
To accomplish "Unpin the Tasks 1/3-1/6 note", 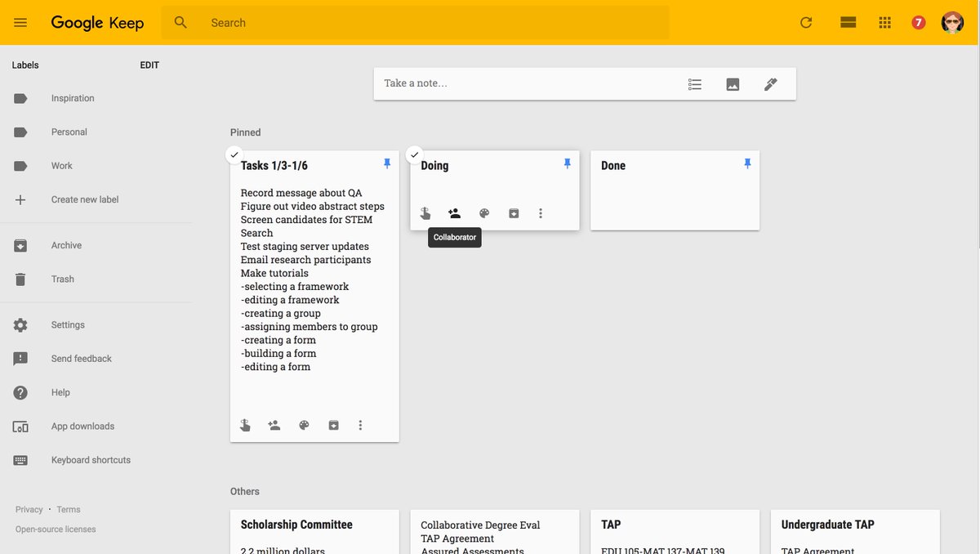I will click(x=387, y=164).
